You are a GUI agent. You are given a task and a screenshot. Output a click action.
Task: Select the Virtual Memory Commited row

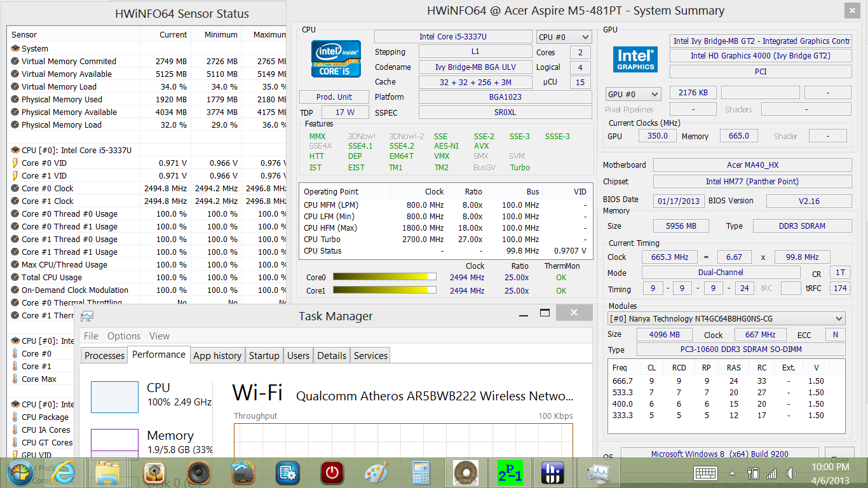click(x=147, y=61)
